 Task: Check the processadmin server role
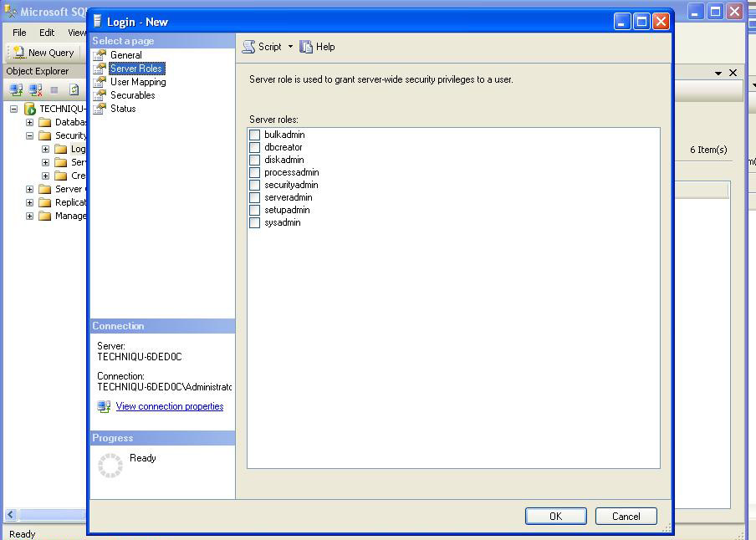click(254, 172)
